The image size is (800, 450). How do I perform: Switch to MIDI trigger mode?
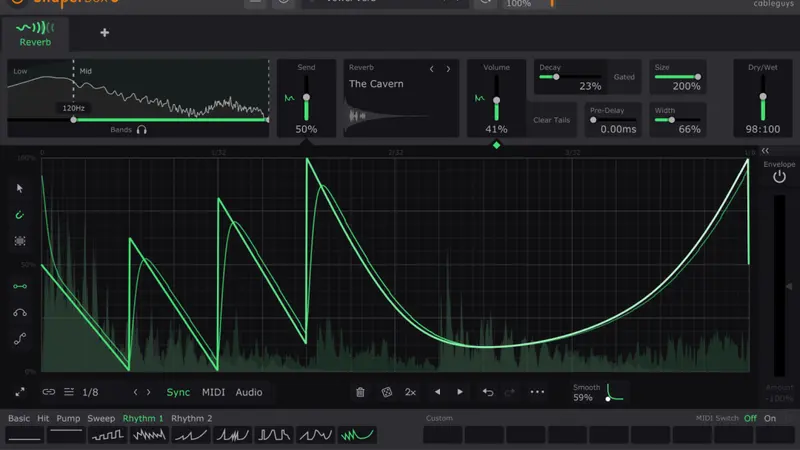click(213, 392)
